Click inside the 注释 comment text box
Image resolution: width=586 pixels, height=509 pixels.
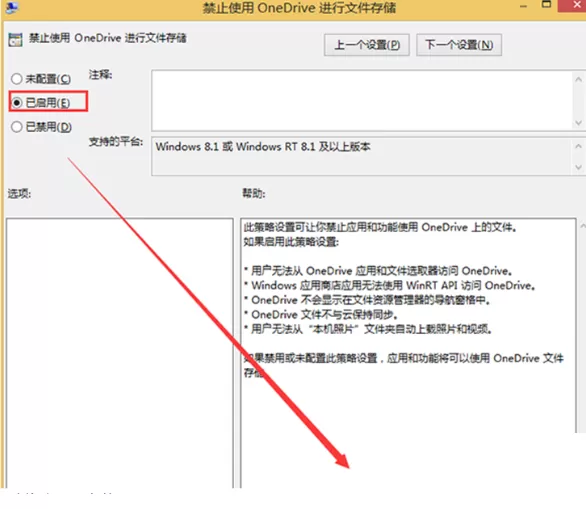tap(361, 100)
